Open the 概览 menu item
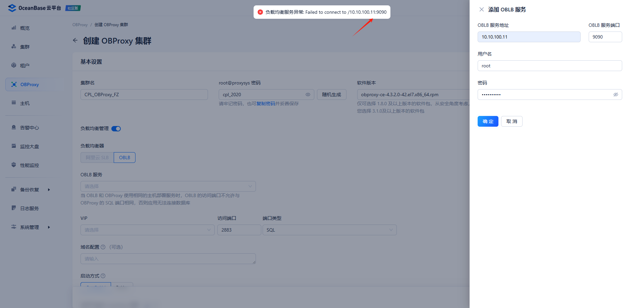Screen dimensions: 644x308 33,28
